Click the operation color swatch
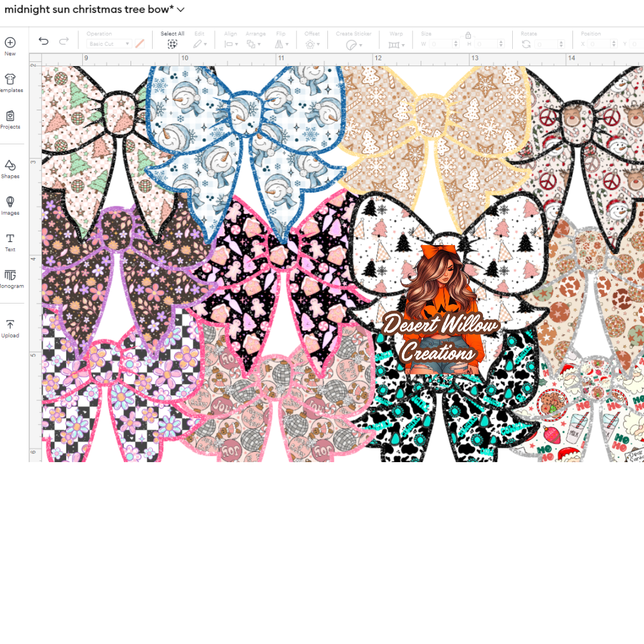This screenshot has height=644, width=644. click(x=140, y=44)
